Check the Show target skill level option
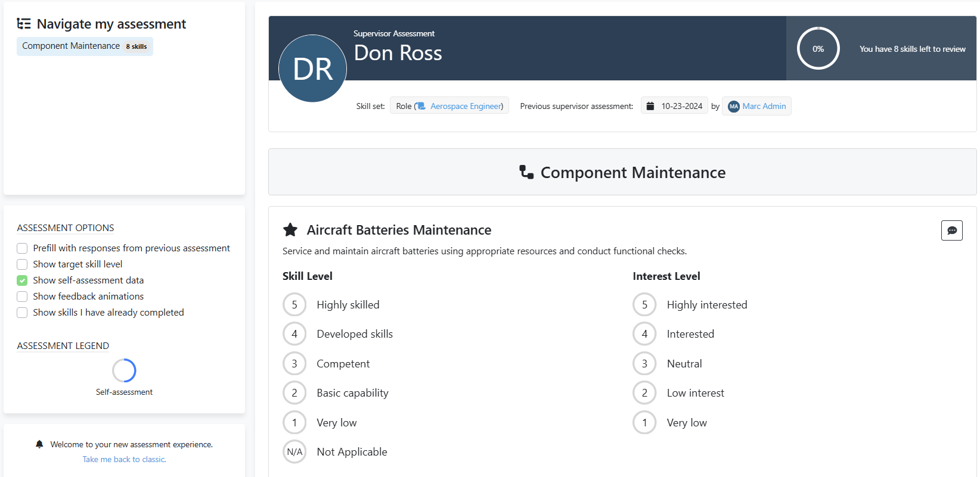Screen dimensions: 980x477 22,264
